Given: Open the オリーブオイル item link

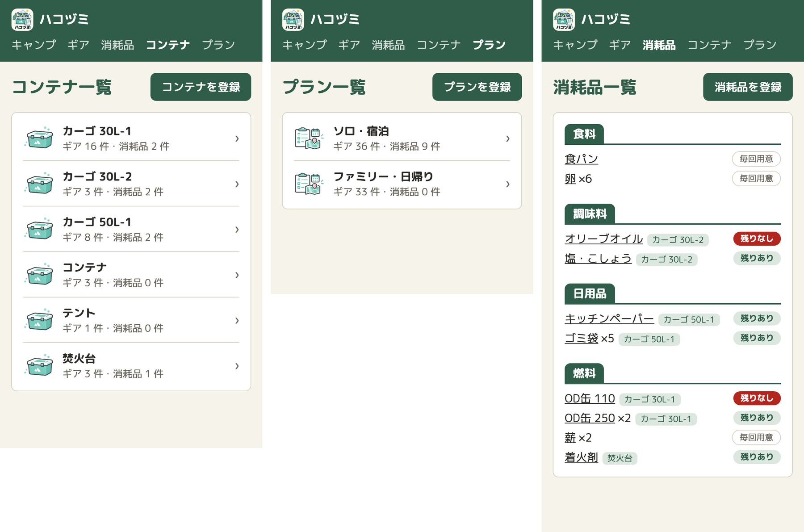Looking at the screenshot, I should point(603,239).
